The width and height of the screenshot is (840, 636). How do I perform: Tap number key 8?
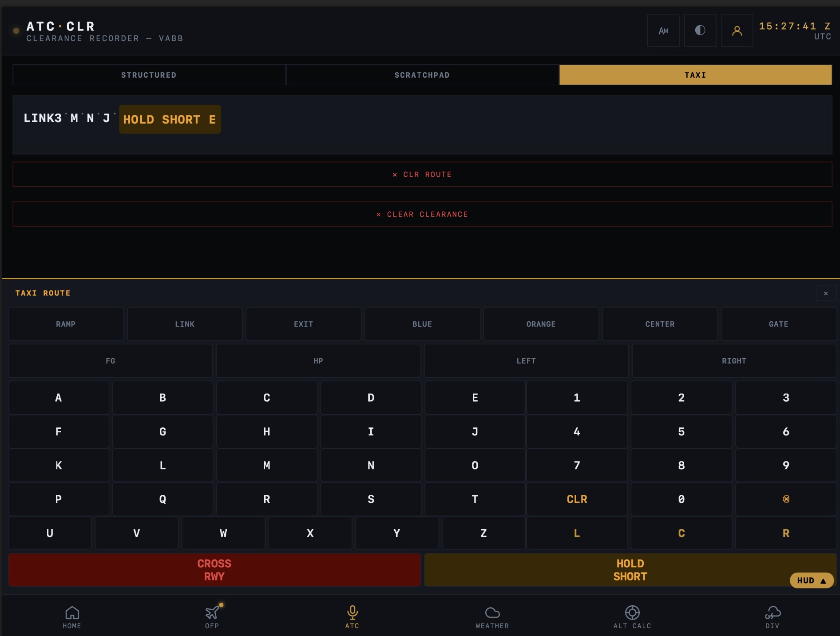point(682,465)
